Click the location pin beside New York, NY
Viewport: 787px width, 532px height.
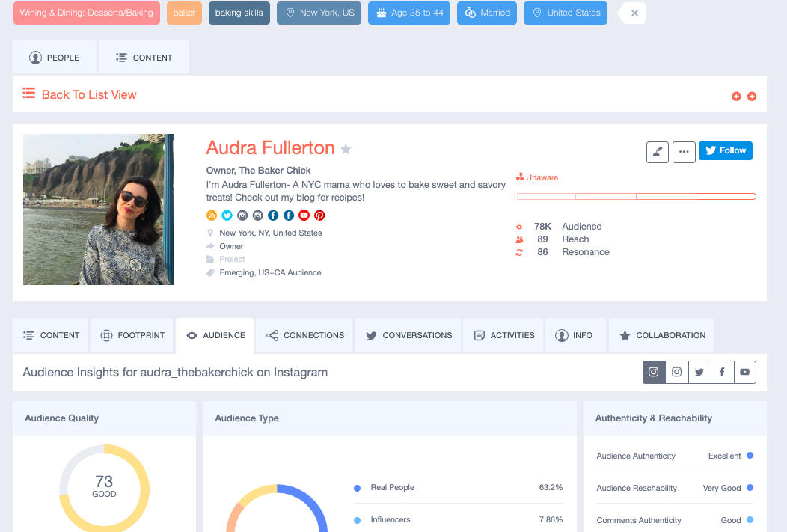coord(210,233)
